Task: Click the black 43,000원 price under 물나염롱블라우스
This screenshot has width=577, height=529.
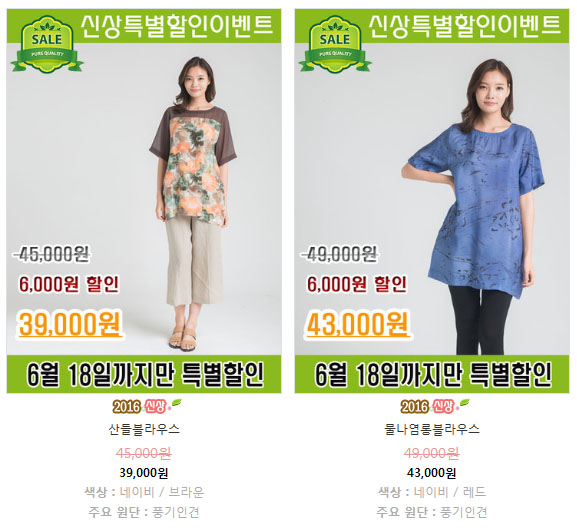Action: tap(432, 473)
